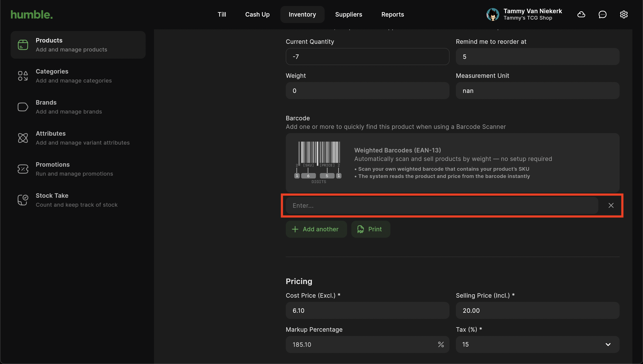Screen dimensions: 643x364
Task: Remove barcode entry with X button
Action: [611, 206]
